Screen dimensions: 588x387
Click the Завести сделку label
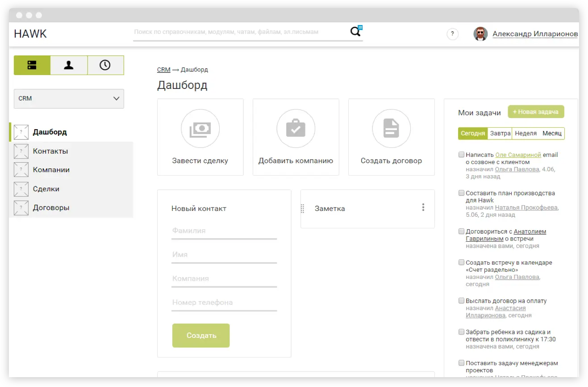click(200, 161)
